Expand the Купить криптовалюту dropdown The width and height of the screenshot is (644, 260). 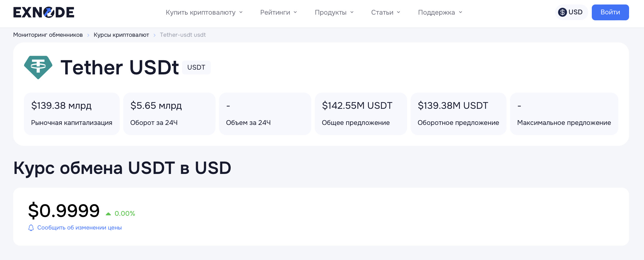pyautogui.click(x=204, y=12)
